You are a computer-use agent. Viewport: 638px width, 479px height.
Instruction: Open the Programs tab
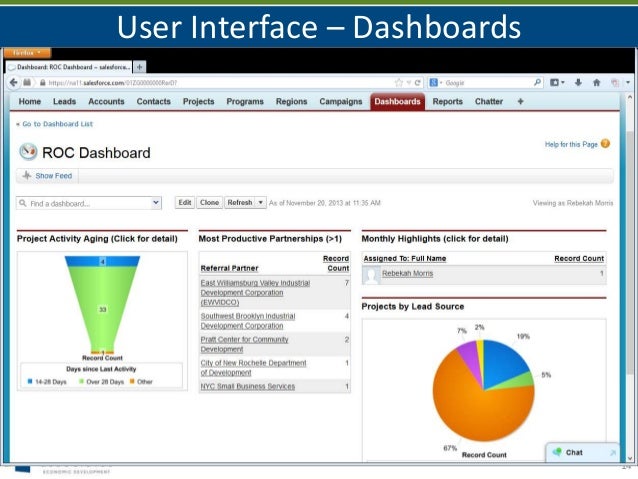[245, 101]
